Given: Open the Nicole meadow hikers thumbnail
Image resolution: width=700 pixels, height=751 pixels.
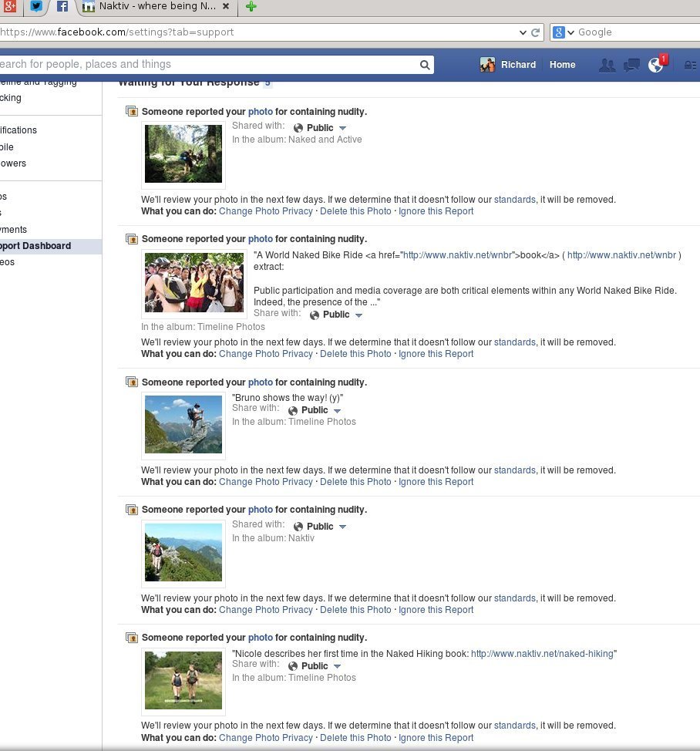Looking at the screenshot, I should 183,680.
